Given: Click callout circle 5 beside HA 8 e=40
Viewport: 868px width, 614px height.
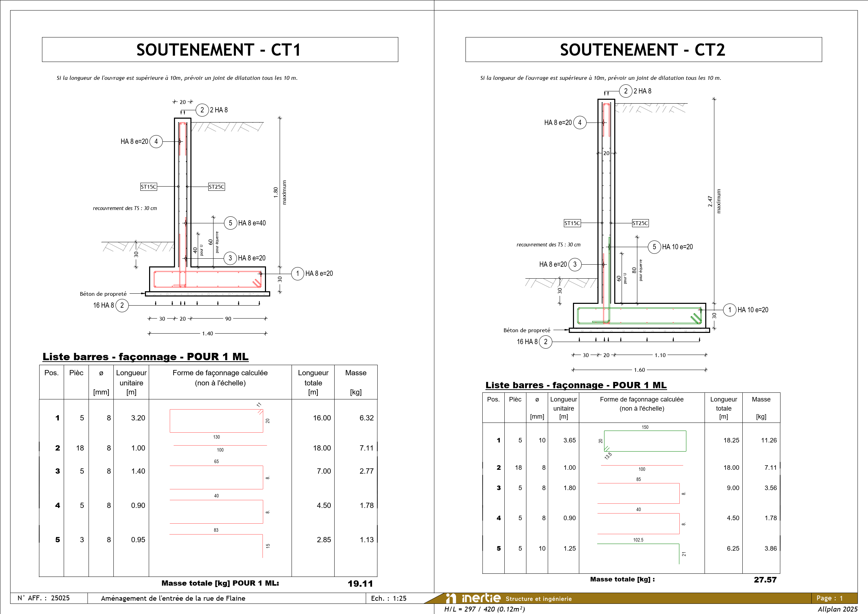Looking at the screenshot, I should (230, 223).
